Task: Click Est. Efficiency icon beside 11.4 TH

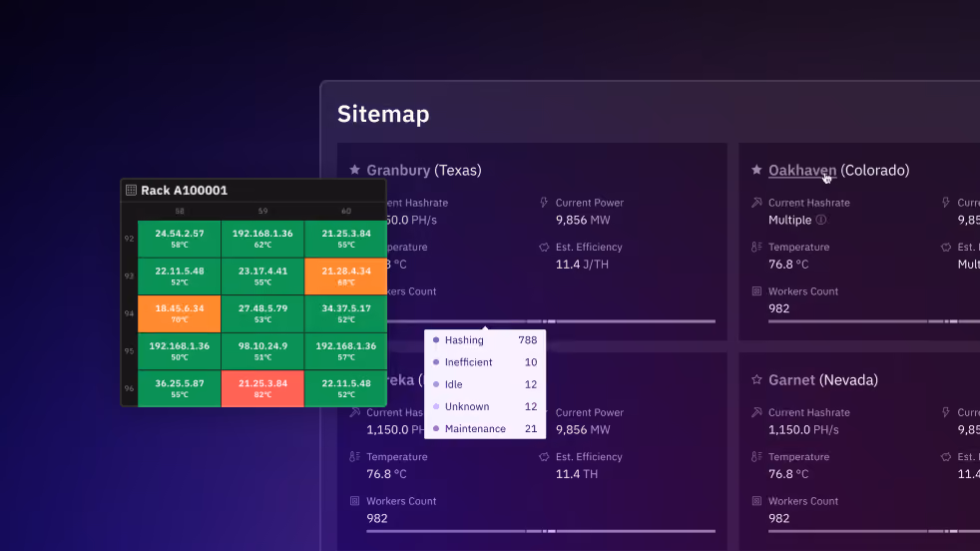Action: (x=544, y=456)
